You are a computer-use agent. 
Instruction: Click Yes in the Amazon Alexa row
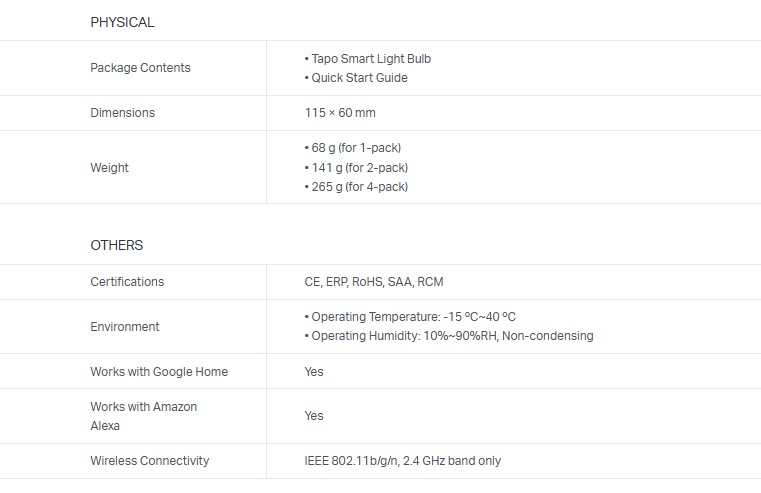pyautogui.click(x=314, y=416)
